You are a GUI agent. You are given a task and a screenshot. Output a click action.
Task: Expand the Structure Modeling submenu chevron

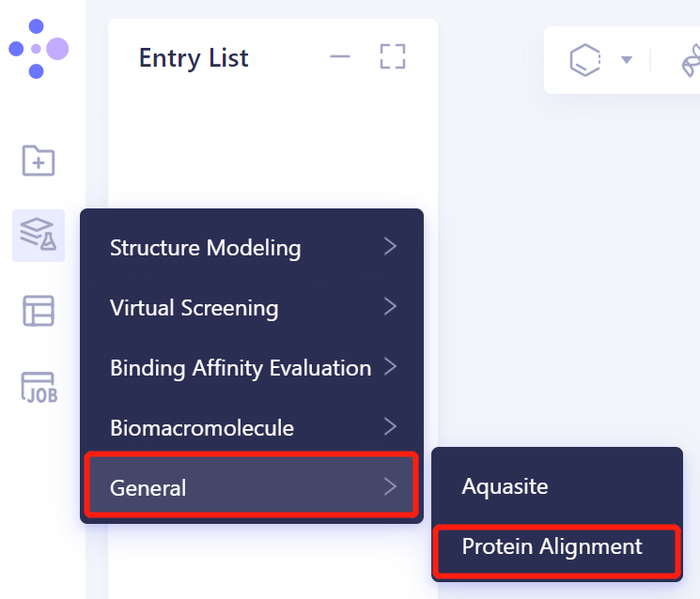[390, 247]
